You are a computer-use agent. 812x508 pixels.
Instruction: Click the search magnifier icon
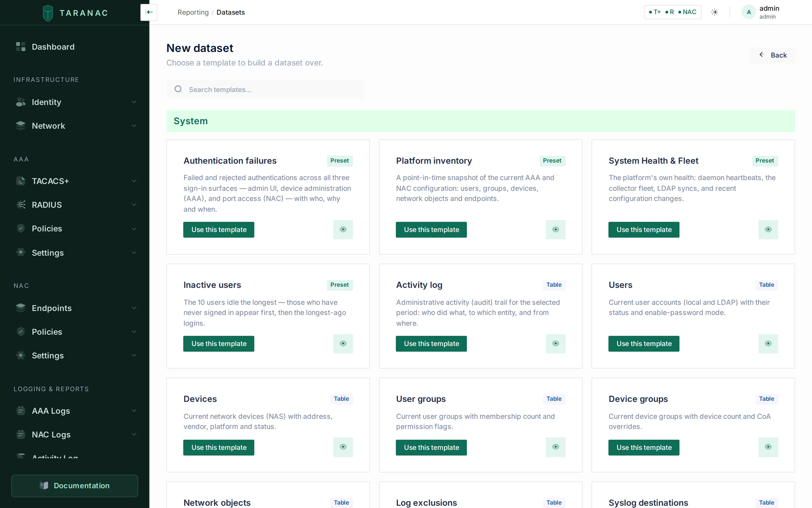click(178, 89)
